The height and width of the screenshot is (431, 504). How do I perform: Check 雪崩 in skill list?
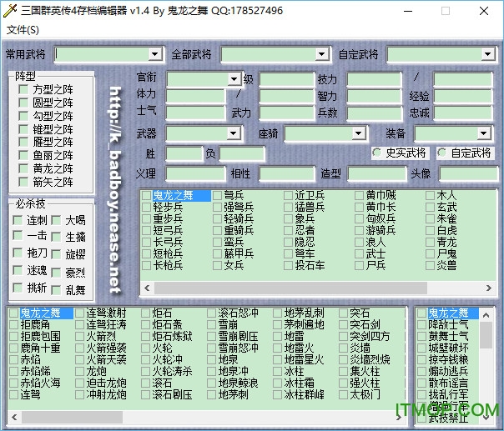[211, 324]
